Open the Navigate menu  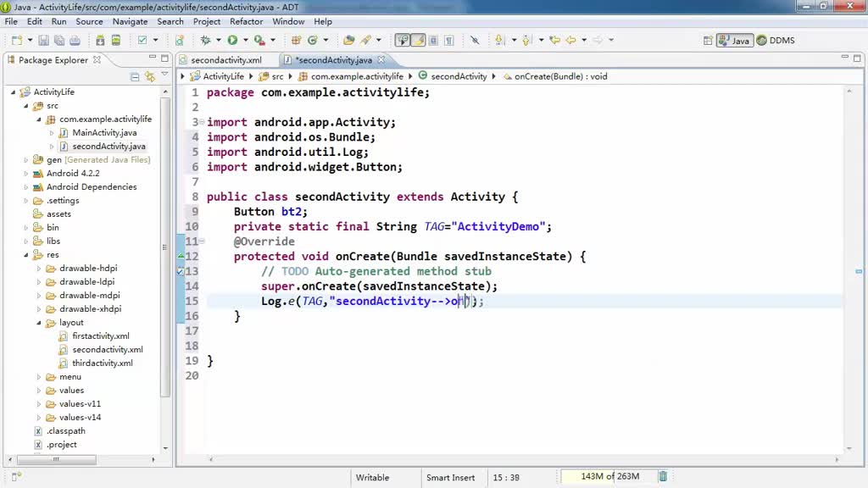point(130,21)
